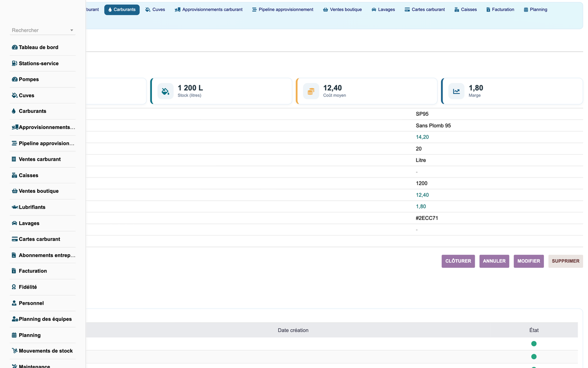Click the Abonnements entreprise contract icon
Image resolution: width=588 pixels, height=368 pixels.
pos(14,255)
